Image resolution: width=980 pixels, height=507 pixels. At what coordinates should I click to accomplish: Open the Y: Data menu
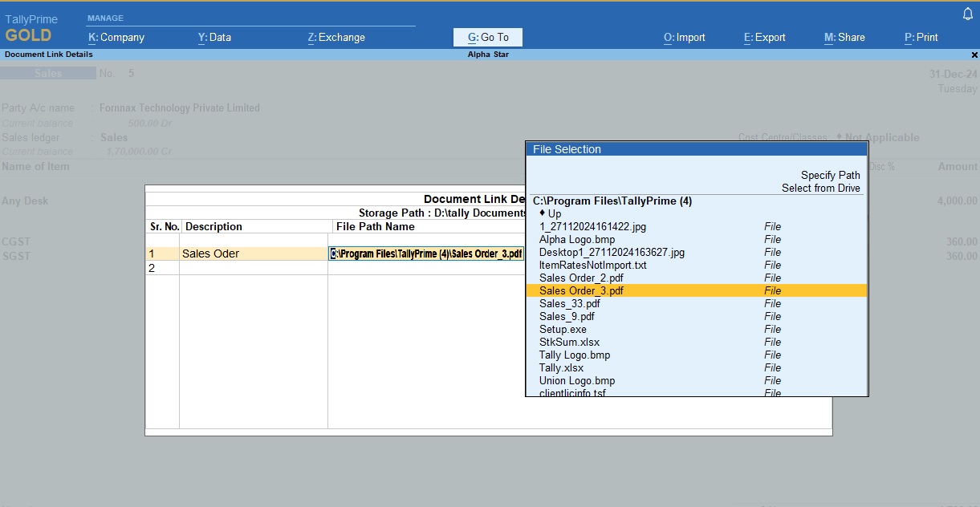tap(214, 38)
